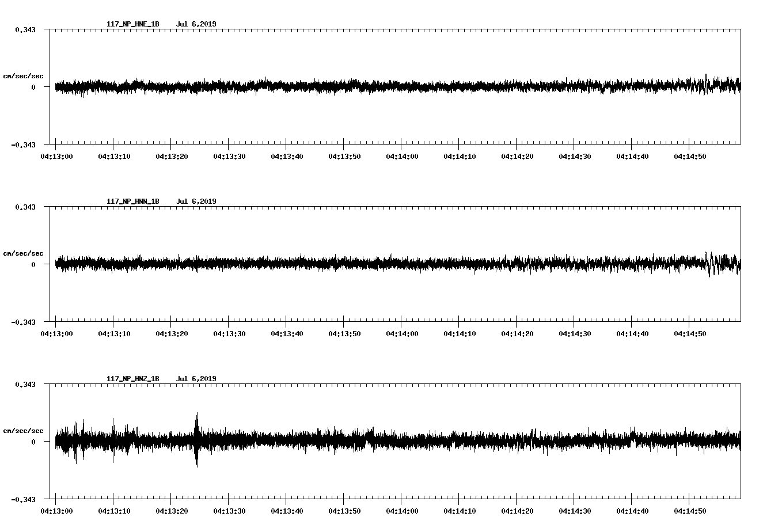Click the Jul 6,2019 date on HNZ plot
This screenshot has width=782, height=532.
point(196,379)
